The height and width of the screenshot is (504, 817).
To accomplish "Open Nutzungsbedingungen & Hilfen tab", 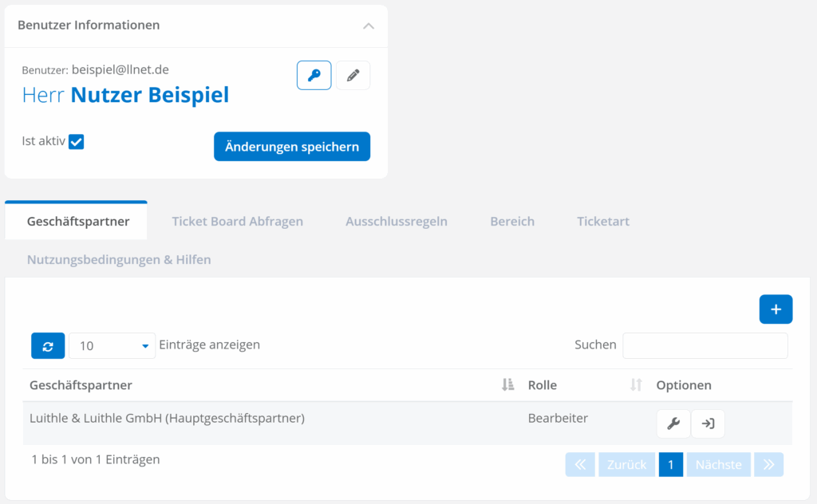I will click(x=119, y=260).
